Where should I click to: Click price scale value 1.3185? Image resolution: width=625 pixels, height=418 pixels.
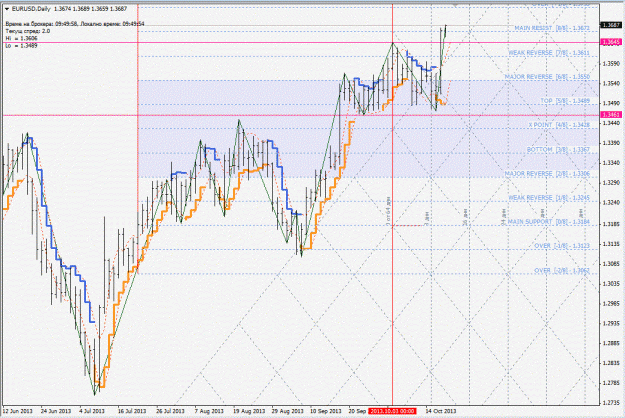click(612, 224)
